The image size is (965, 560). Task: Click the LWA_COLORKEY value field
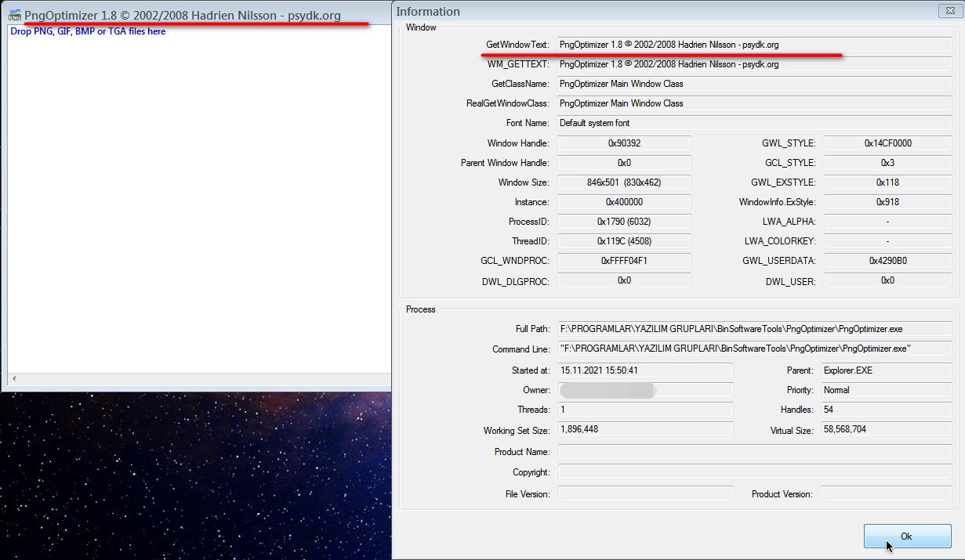(887, 241)
